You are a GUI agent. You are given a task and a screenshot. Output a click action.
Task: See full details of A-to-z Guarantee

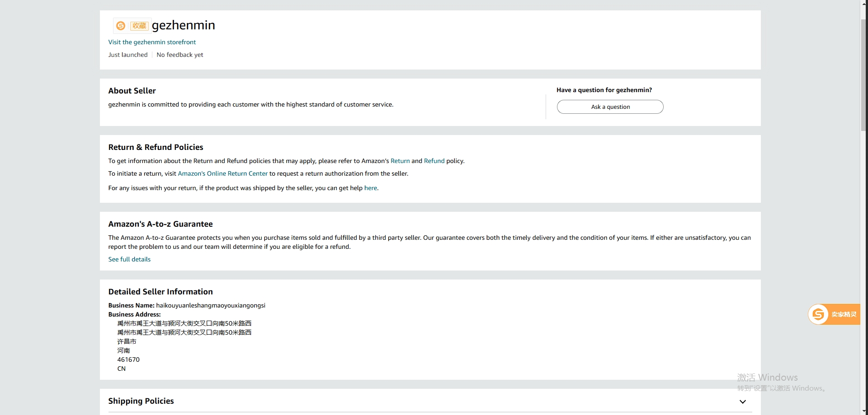(x=129, y=259)
